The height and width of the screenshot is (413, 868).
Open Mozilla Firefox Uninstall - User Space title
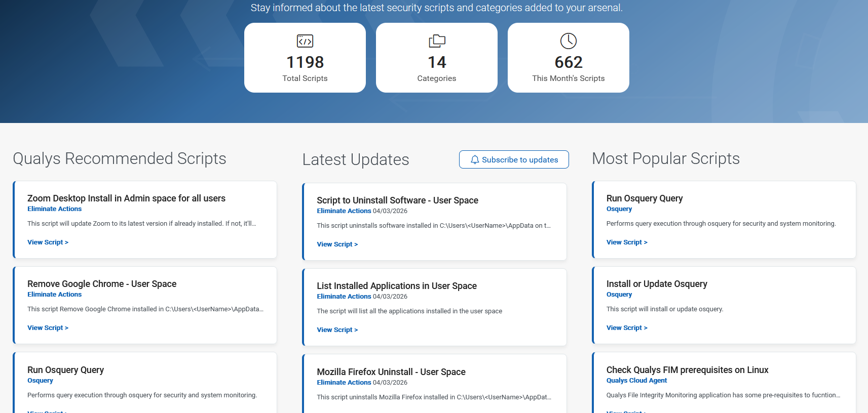pos(391,372)
